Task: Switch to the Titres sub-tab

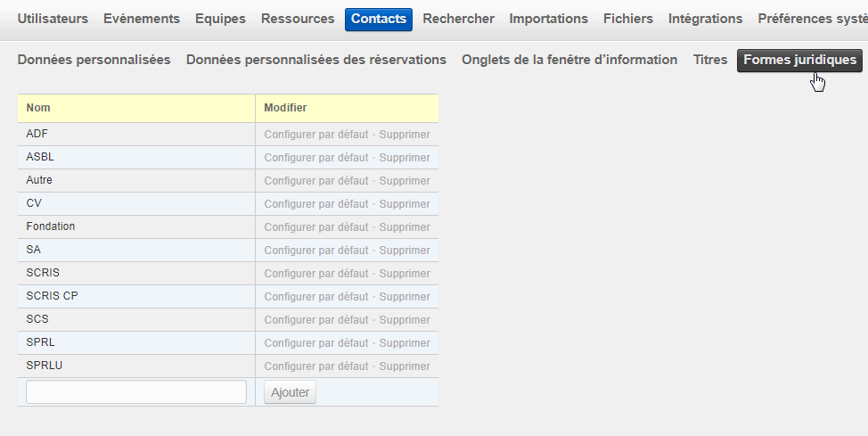Action: 710,60
